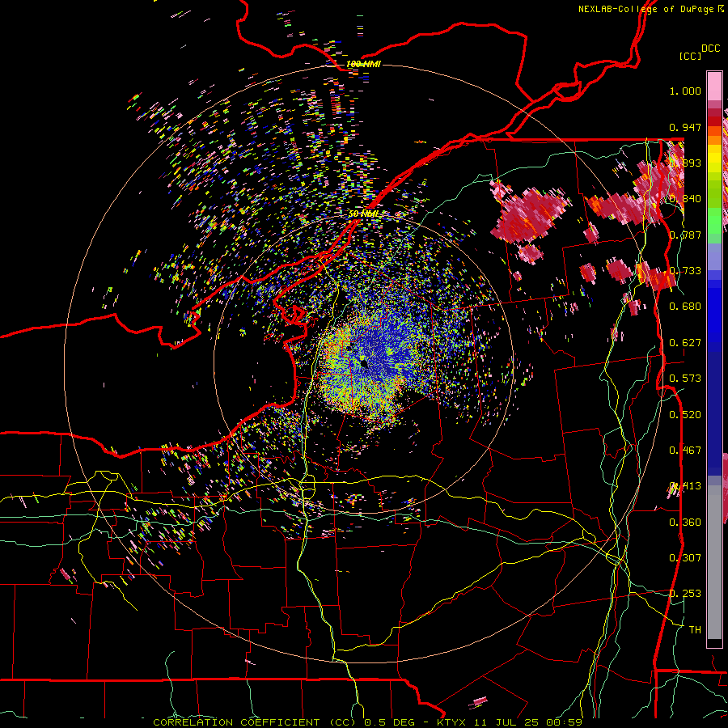Click the [CC] units label

[691, 56]
